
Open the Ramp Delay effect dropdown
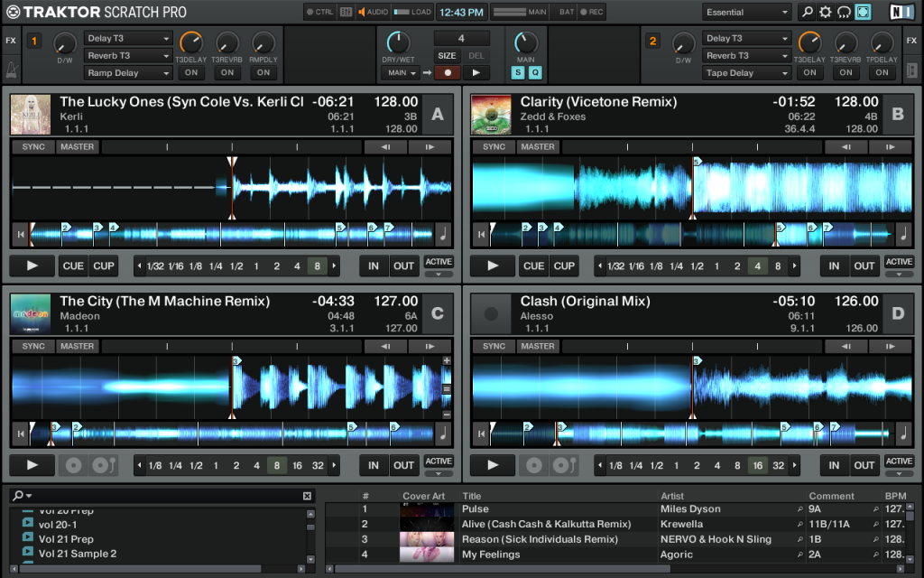(x=128, y=72)
